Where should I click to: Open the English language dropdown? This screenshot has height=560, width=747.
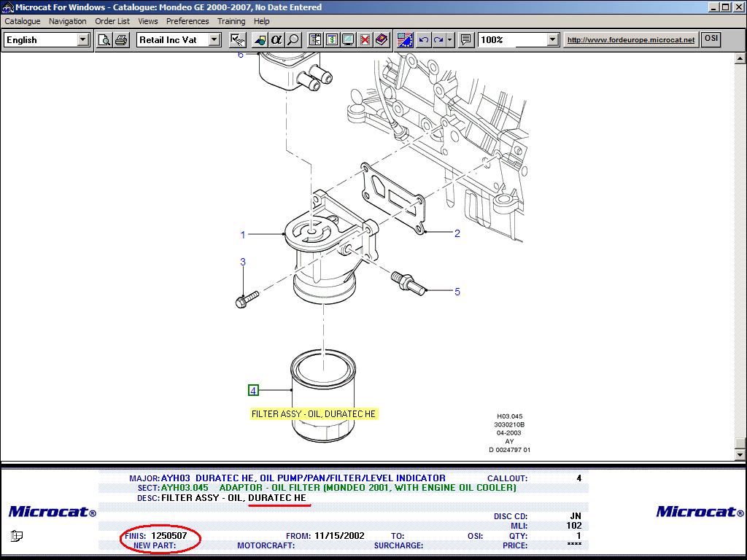(x=83, y=40)
